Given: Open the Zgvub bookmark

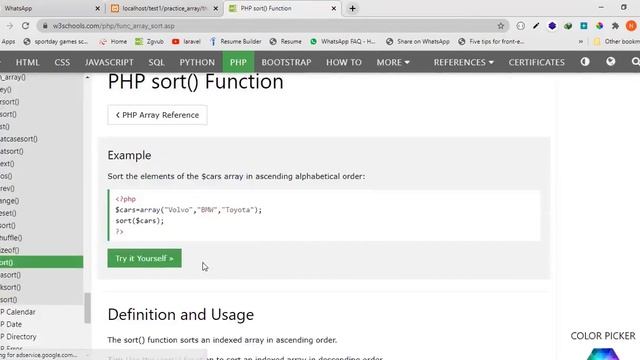Looking at the screenshot, I should (x=149, y=42).
